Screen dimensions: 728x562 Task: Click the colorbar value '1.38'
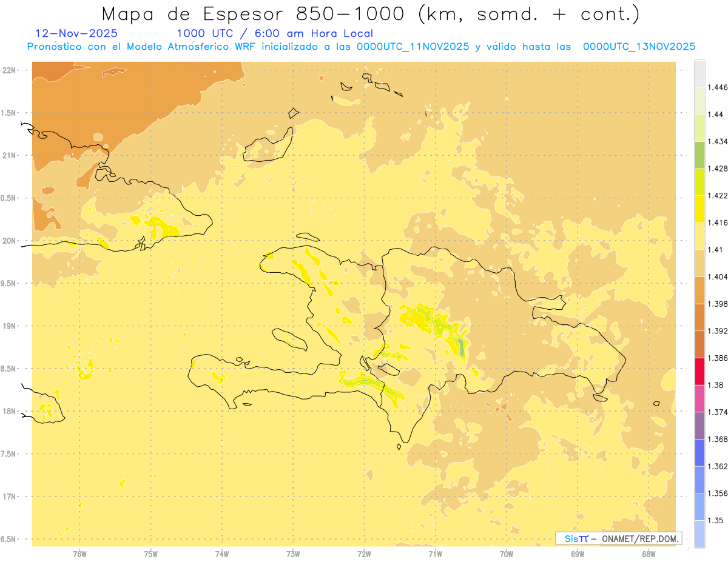(x=716, y=385)
